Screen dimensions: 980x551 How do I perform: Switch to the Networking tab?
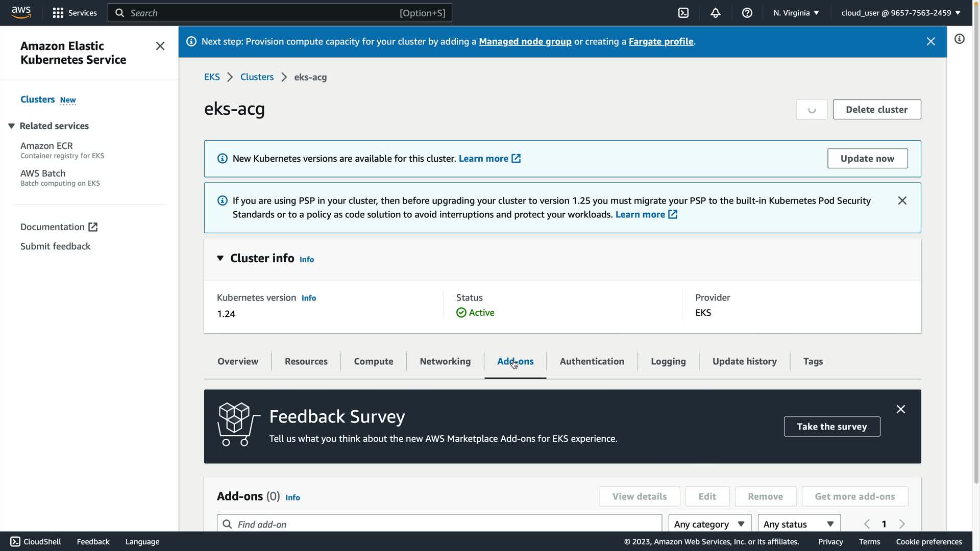tap(445, 361)
